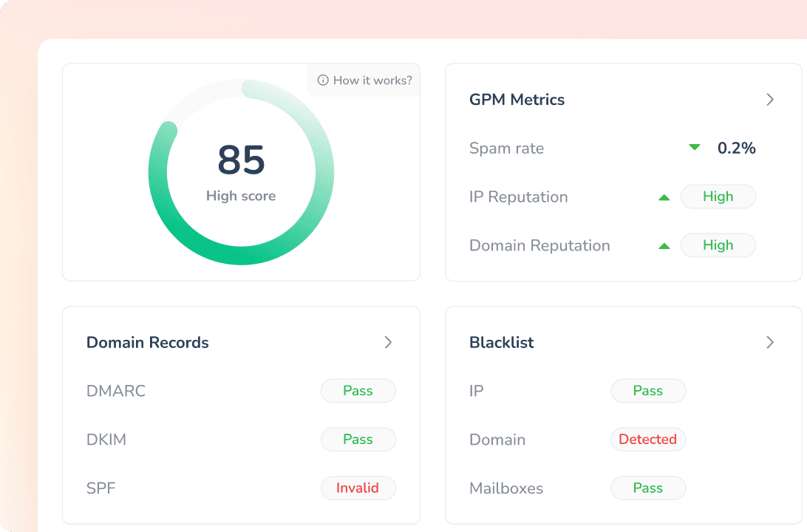This screenshot has width=807, height=532.
Task: Open the How it works? help link
Action: coord(364,80)
